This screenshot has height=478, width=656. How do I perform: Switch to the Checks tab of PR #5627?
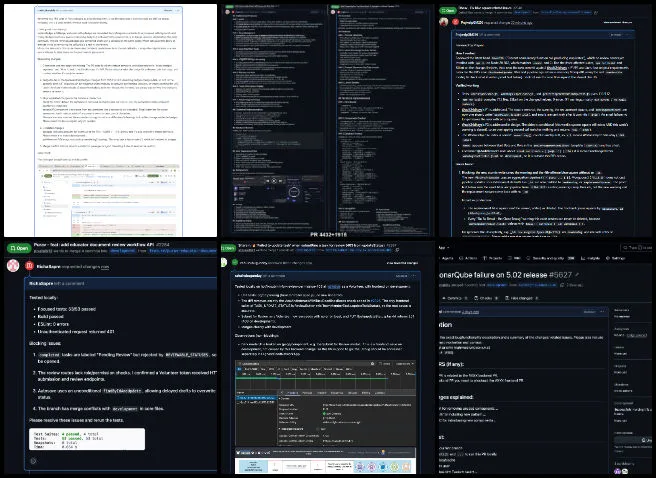click(x=485, y=298)
